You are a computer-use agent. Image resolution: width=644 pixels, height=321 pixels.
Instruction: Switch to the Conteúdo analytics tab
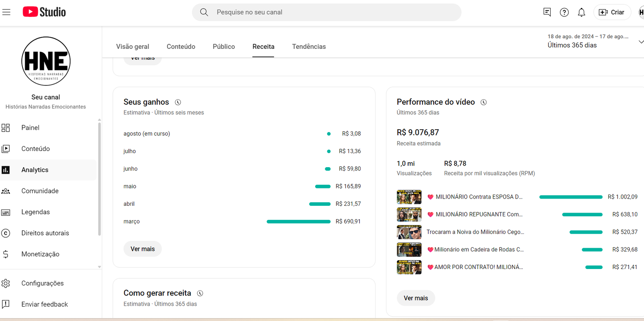pyautogui.click(x=181, y=46)
